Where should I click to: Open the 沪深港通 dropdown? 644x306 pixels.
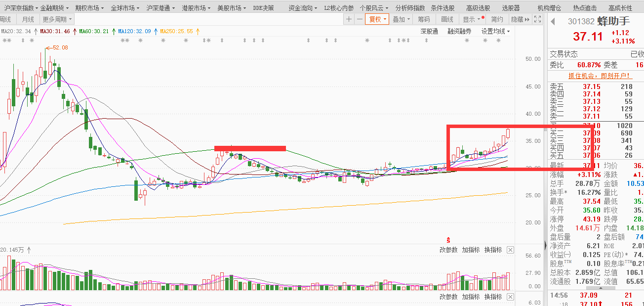(161, 8)
